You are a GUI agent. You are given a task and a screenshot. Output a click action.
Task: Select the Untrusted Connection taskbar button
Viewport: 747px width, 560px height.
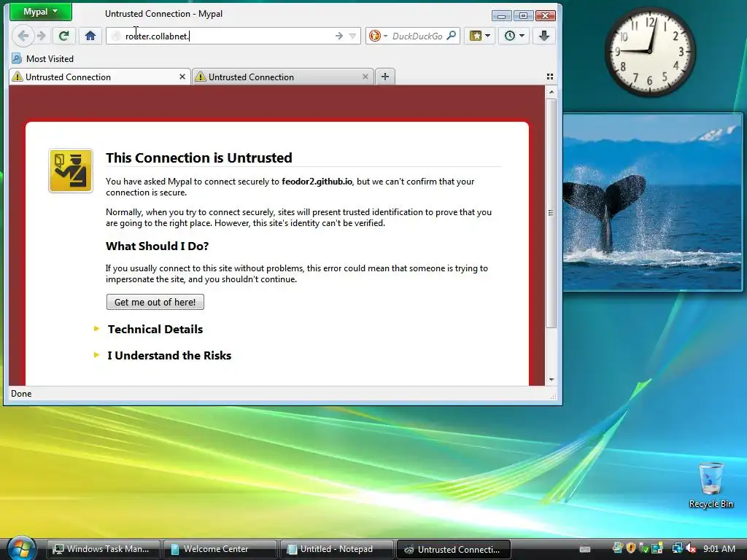(454, 549)
